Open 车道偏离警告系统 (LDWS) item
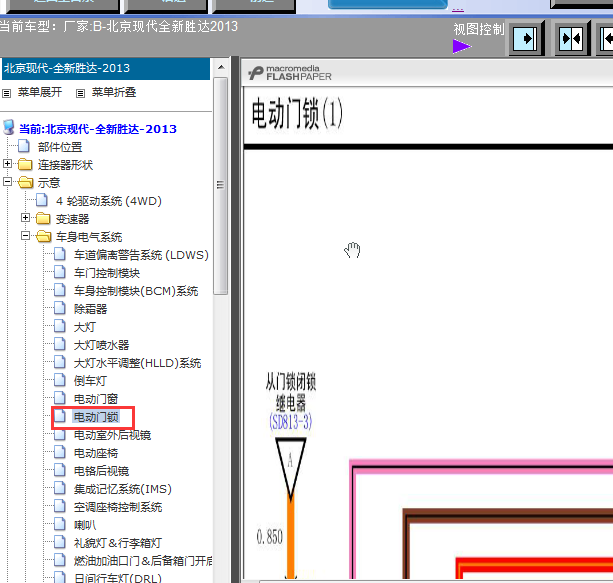This screenshot has width=613, height=583. coord(141,255)
